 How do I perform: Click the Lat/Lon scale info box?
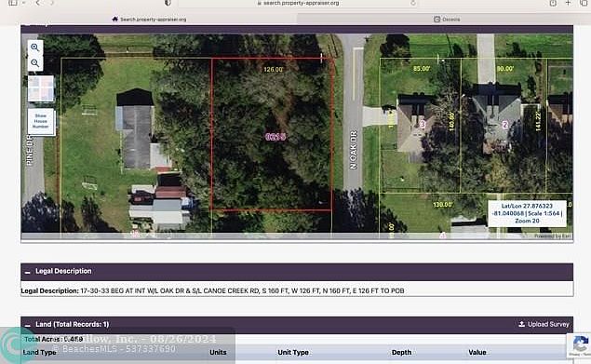tap(527, 213)
